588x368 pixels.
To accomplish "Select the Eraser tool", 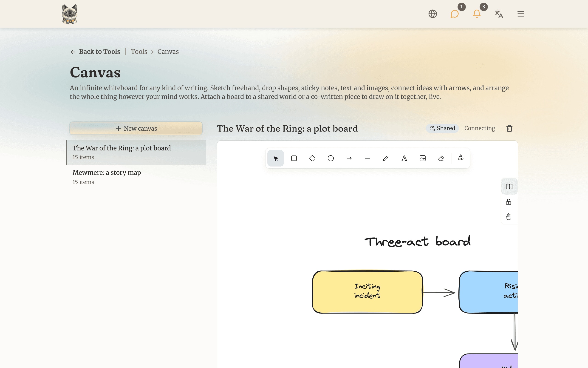I will [441, 158].
